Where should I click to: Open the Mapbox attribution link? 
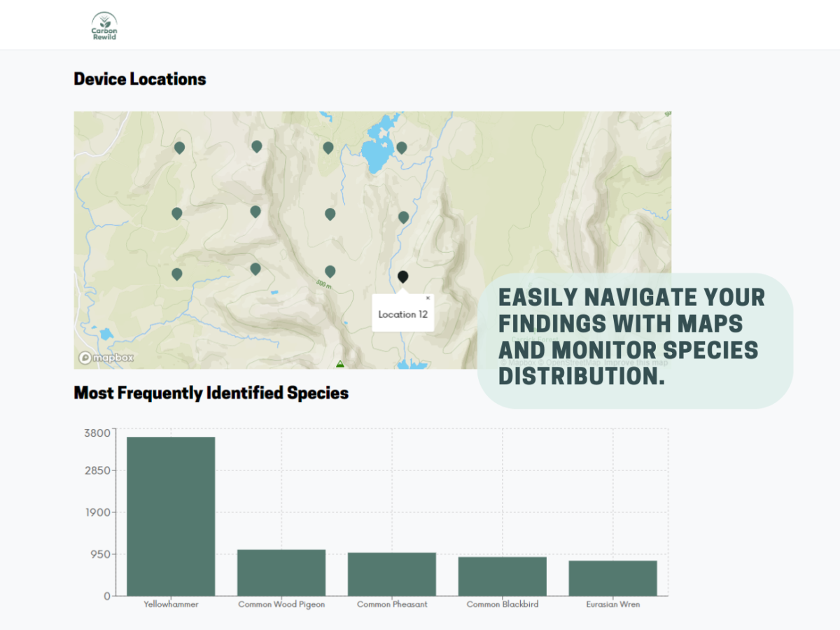(x=518, y=361)
